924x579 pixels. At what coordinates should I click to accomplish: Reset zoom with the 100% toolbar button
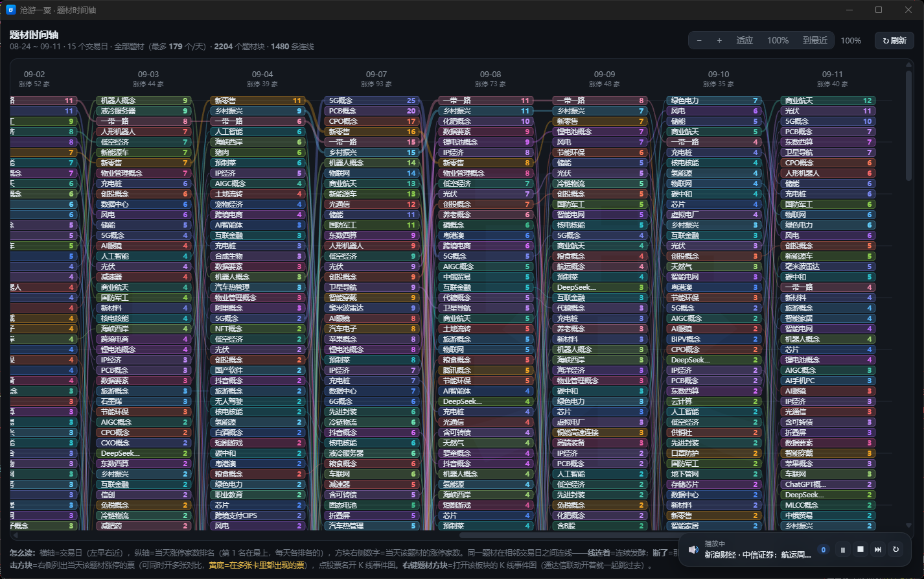[778, 40]
